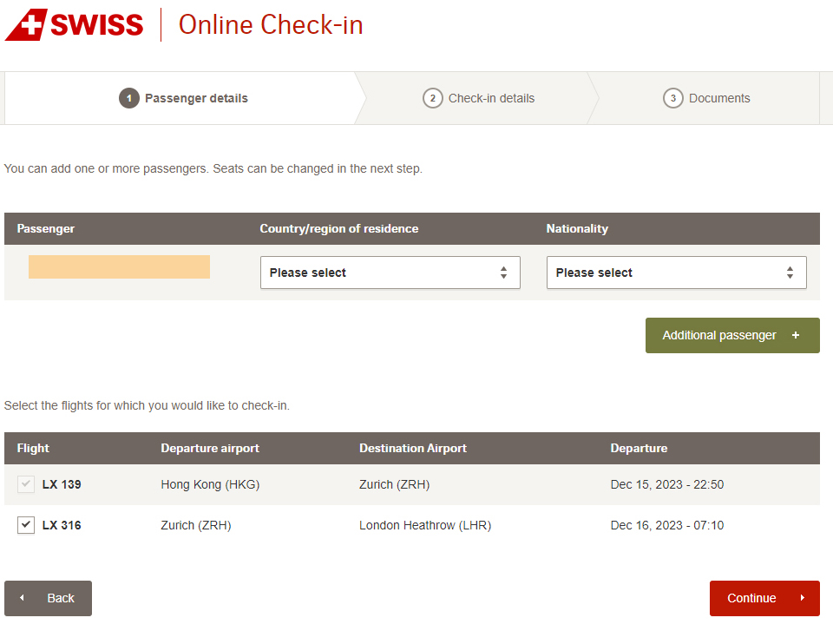Image resolution: width=833 pixels, height=644 pixels.
Task: Toggle the LX 139 flight checkbox
Action: click(x=26, y=484)
